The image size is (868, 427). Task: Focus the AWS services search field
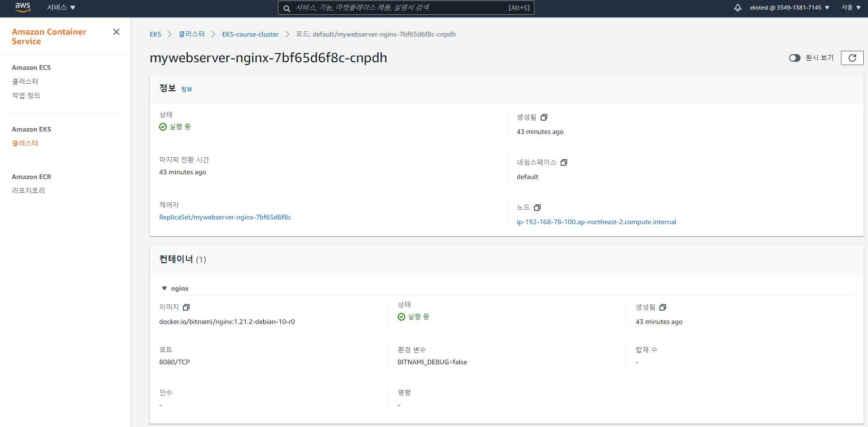(406, 8)
